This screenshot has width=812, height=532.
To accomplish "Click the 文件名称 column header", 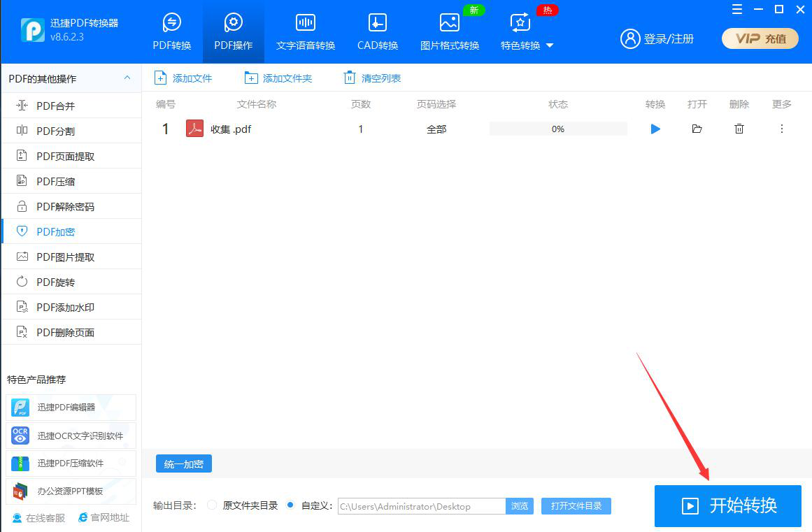I will click(x=257, y=104).
